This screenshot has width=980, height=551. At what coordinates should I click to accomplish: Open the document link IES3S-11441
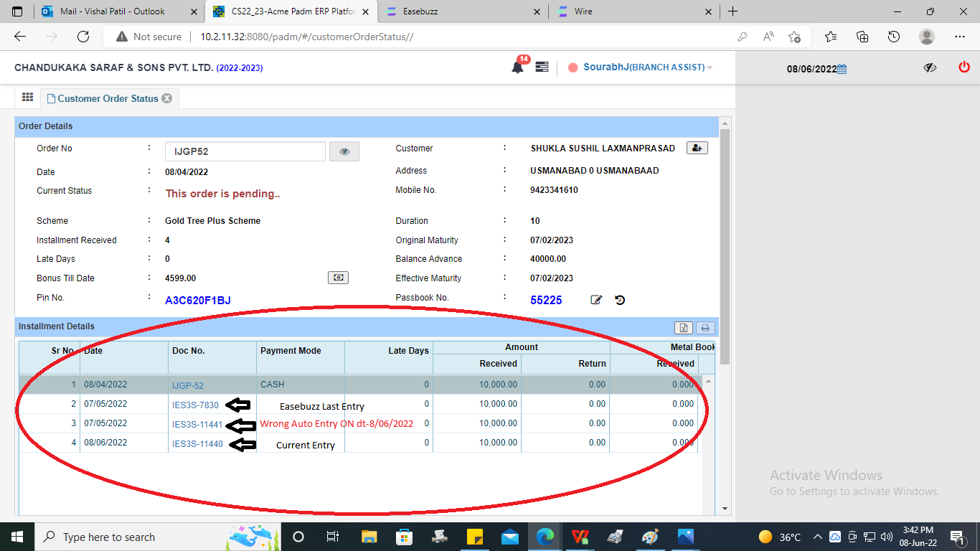coord(197,424)
